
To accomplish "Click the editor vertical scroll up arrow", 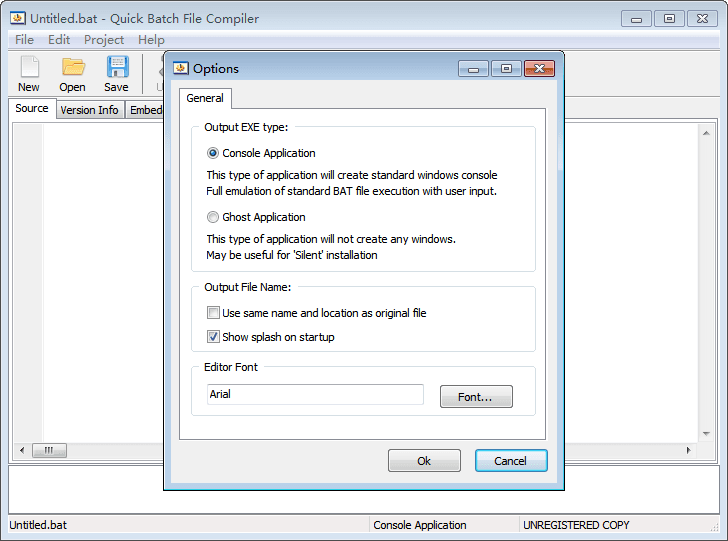I will pyautogui.click(x=706, y=133).
